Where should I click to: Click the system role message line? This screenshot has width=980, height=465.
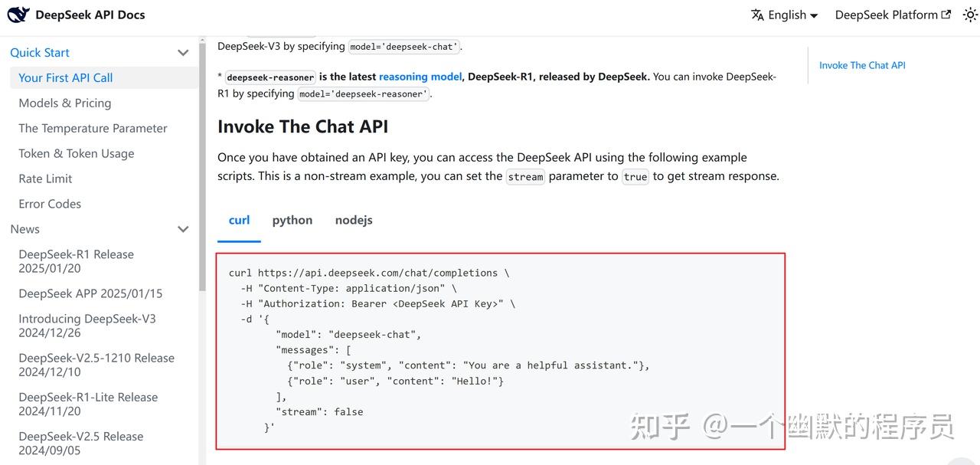pos(469,365)
